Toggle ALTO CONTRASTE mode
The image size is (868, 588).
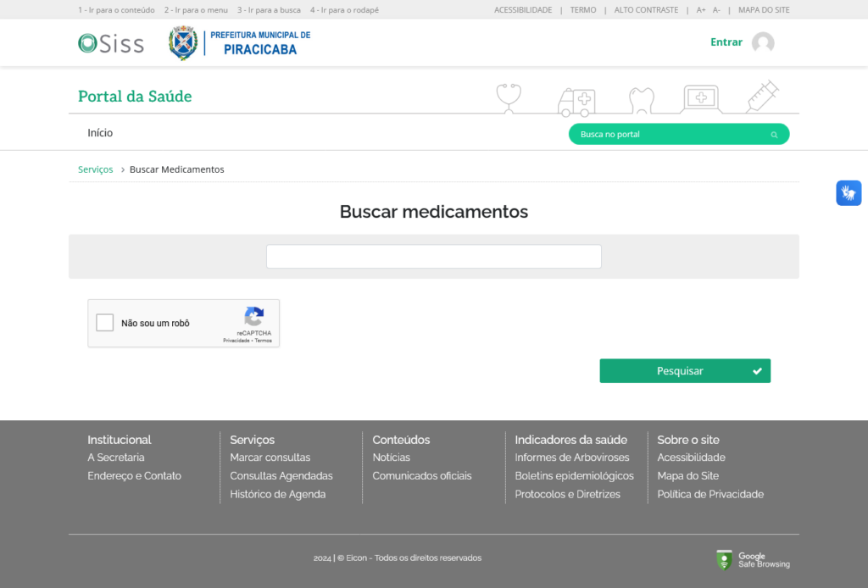tap(646, 9)
